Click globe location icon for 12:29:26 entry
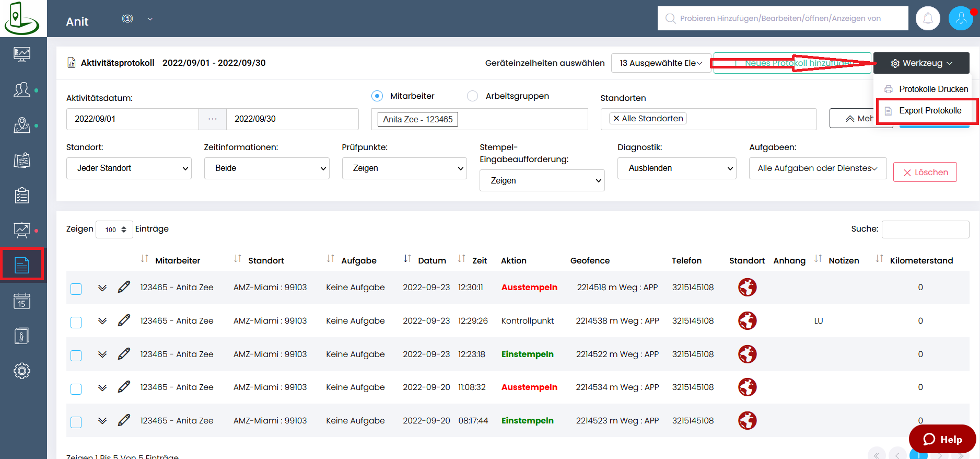This screenshot has height=459, width=980. tap(747, 321)
